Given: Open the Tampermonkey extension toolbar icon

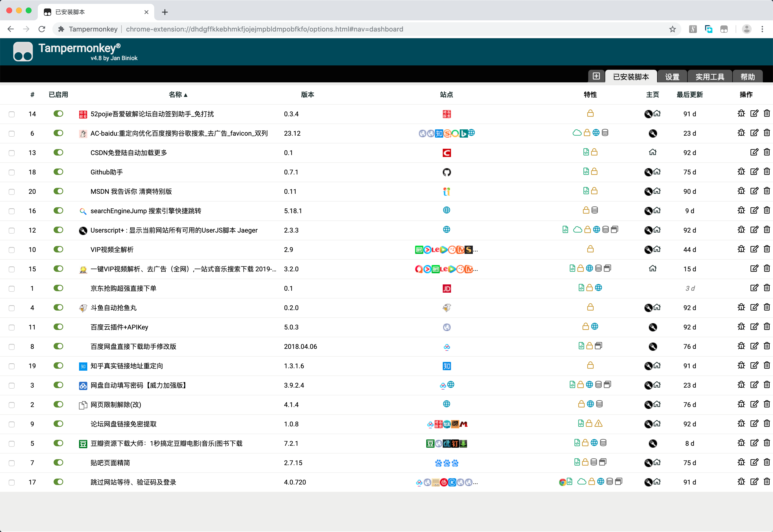Looking at the screenshot, I should [x=724, y=29].
